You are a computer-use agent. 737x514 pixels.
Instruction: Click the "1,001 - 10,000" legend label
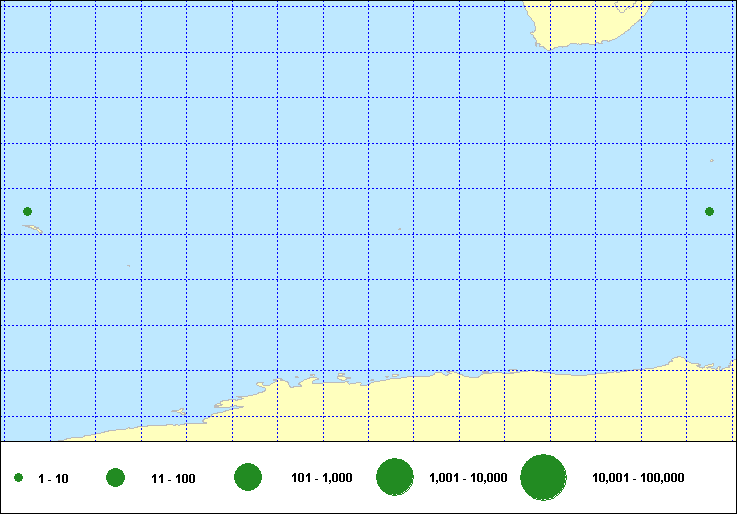(468, 478)
